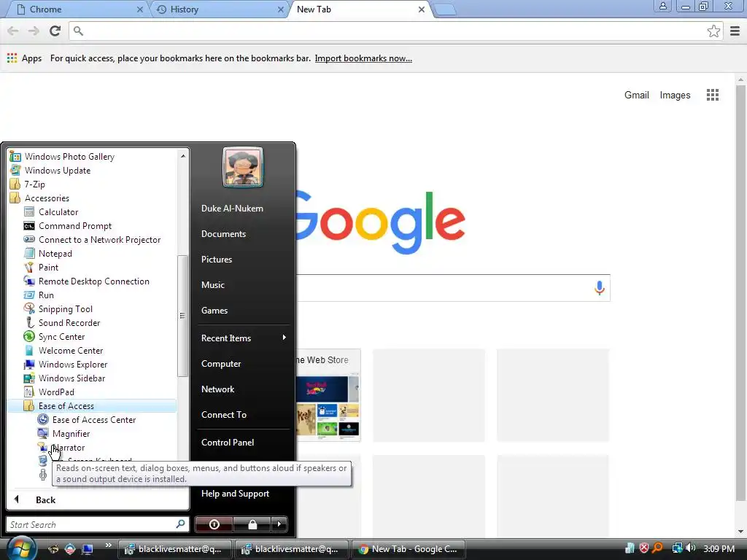This screenshot has height=560, width=747.
Task: Open Games from Start menu
Action: (x=214, y=311)
